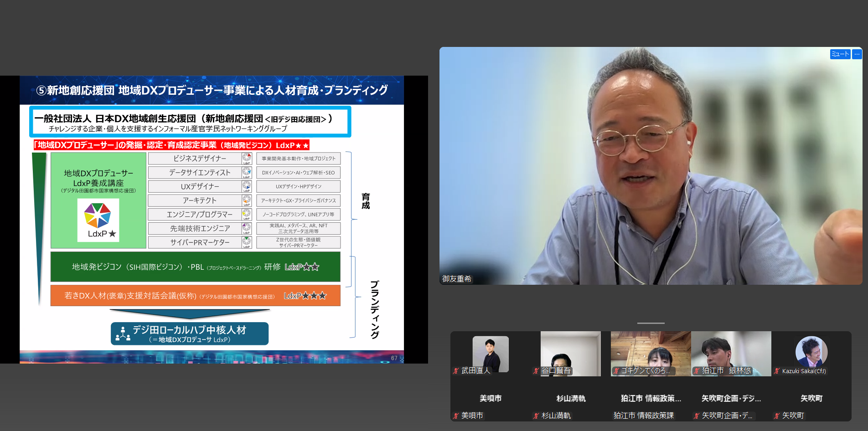This screenshot has height=431, width=868.
Task: Click slide page number 67
Action: coord(394,358)
